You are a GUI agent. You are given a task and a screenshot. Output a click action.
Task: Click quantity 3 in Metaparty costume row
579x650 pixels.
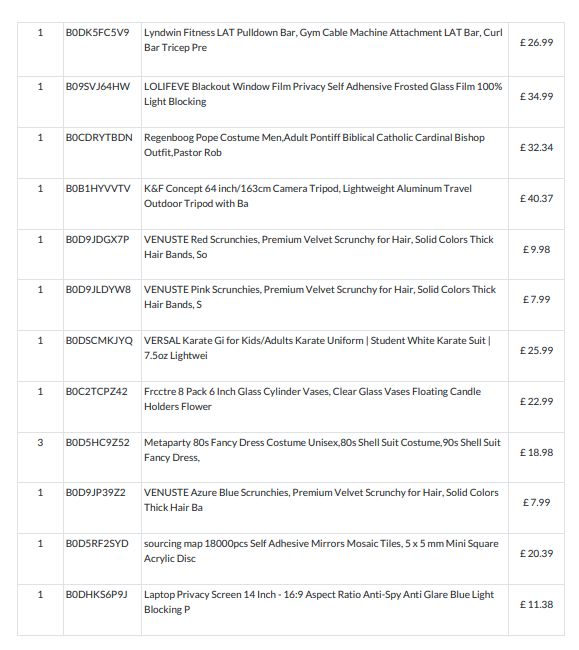[40, 442]
